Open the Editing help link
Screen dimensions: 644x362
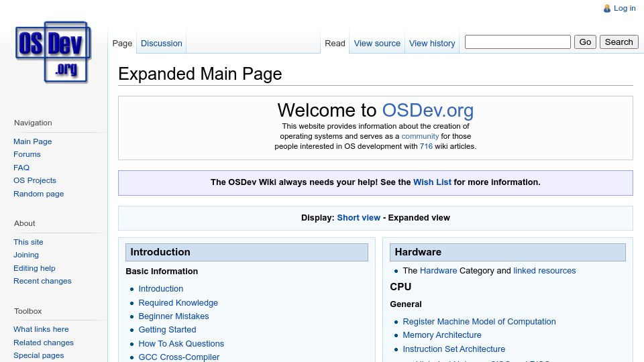pos(34,268)
